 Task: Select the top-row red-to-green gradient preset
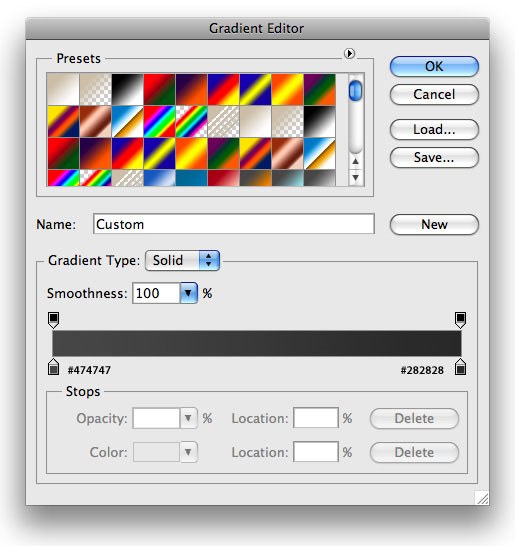pyautogui.click(x=159, y=89)
